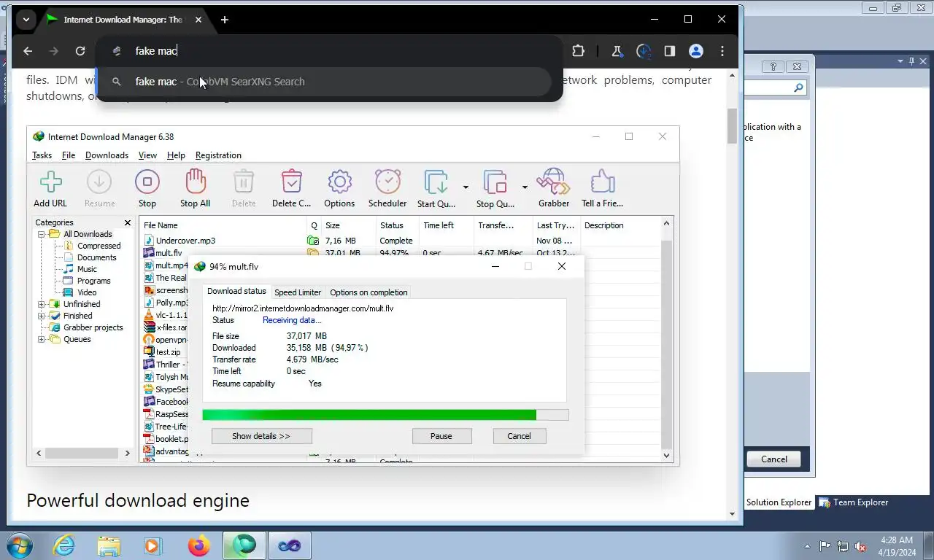
Task: Click the volume icon in the system tray
Action: click(860, 546)
